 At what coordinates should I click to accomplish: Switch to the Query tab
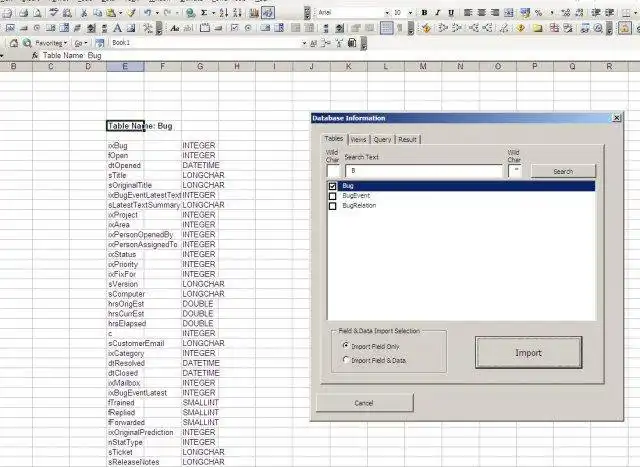point(382,140)
